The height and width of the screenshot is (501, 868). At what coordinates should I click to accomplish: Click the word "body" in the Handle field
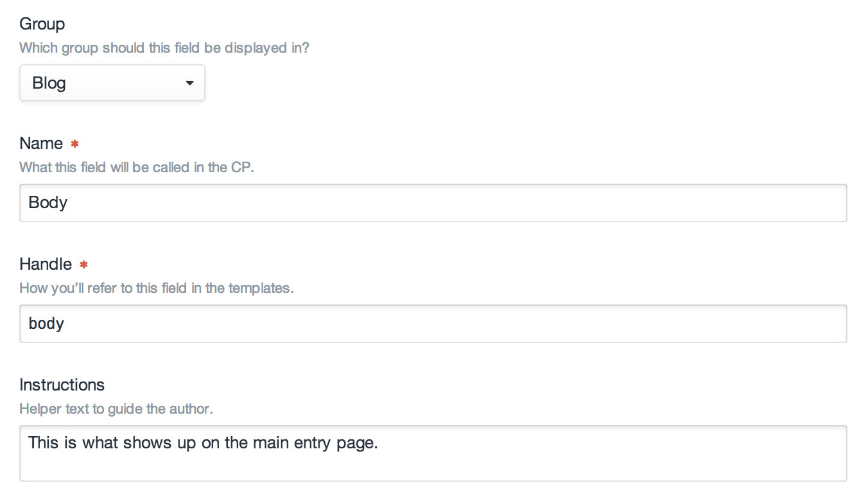pos(46,324)
